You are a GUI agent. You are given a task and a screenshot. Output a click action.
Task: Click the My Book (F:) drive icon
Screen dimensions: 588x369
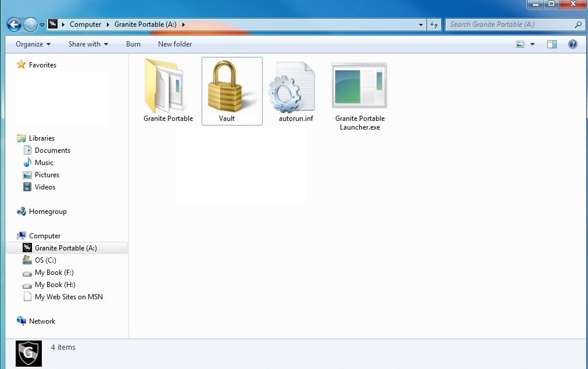pyautogui.click(x=27, y=273)
